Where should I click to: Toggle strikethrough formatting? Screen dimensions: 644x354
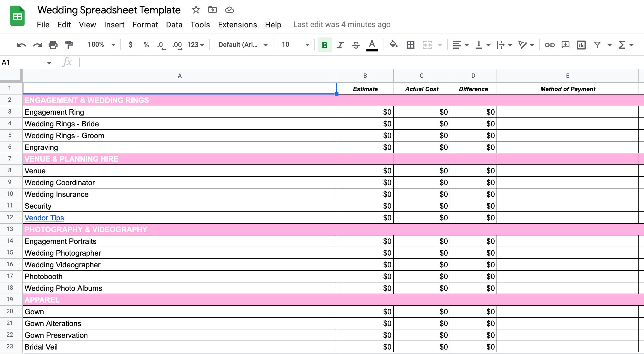click(356, 44)
